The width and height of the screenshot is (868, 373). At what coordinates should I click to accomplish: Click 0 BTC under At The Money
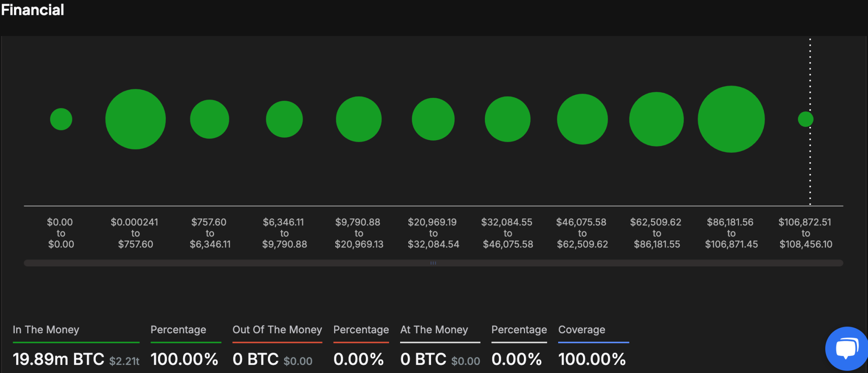423,359
